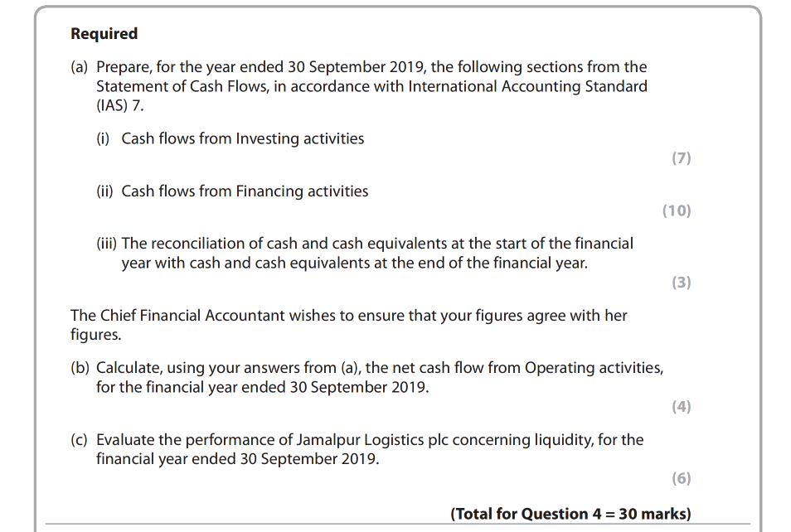The height and width of the screenshot is (532, 791).
Task: Click the (3) marks indicator
Action: (681, 283)
